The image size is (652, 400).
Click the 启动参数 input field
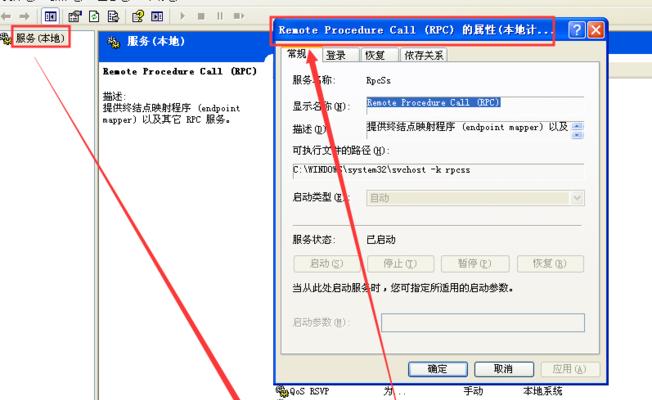(x=483, y=323)
